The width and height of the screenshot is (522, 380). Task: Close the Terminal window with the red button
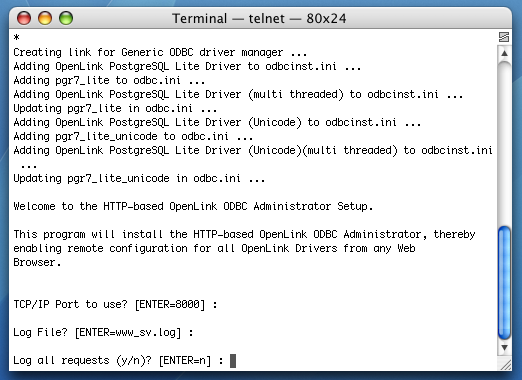[24, 18]
